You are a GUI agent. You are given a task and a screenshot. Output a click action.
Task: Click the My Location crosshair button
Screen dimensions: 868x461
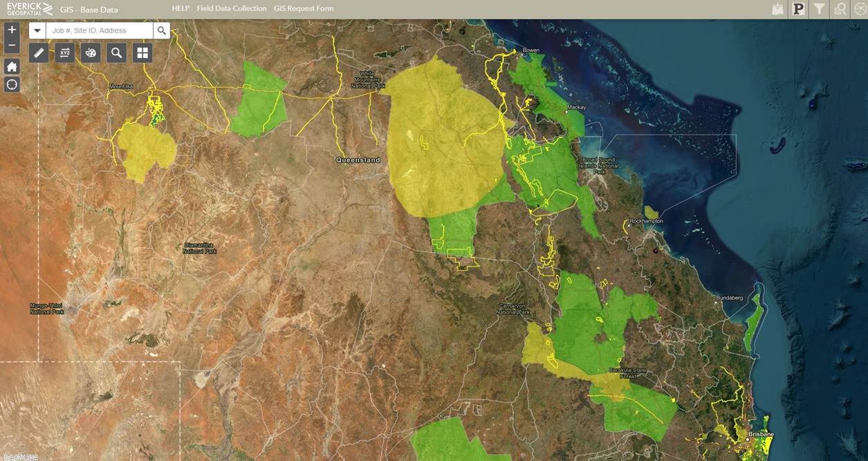click(x=12, y=84)
